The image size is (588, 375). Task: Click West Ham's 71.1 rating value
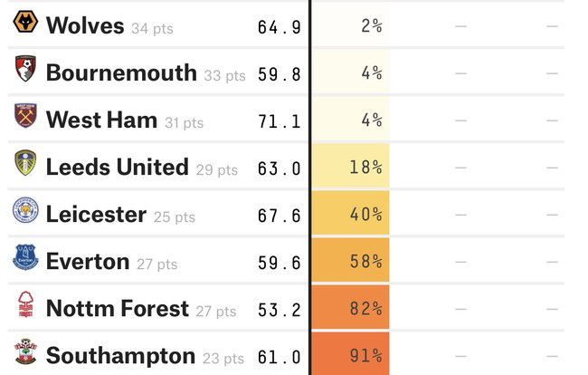coord(280,120)
